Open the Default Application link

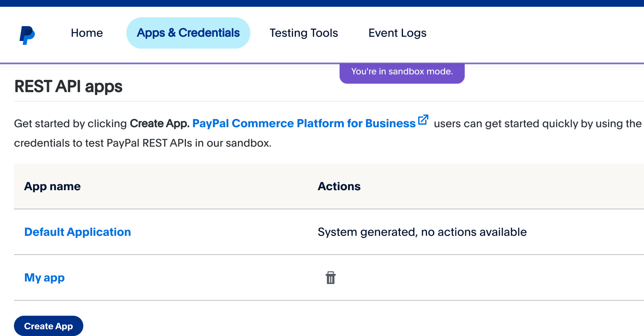click(x=78, y=232)
